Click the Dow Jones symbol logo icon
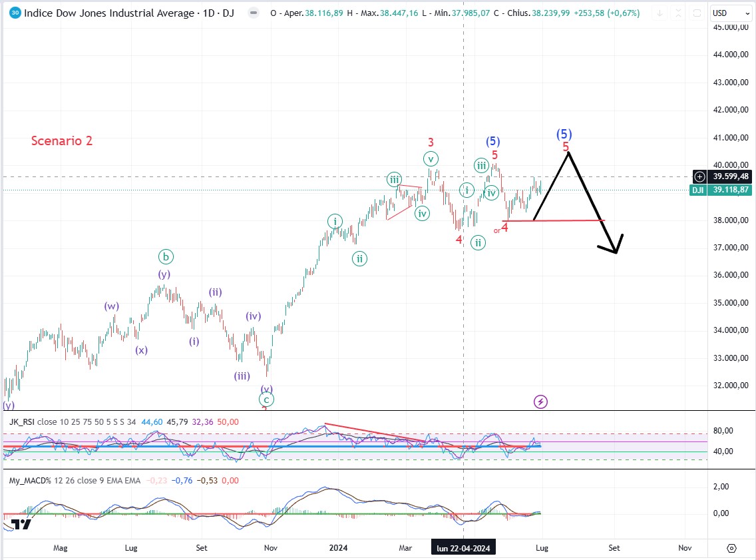The image size is (756, 560). [x=15, y=13]
